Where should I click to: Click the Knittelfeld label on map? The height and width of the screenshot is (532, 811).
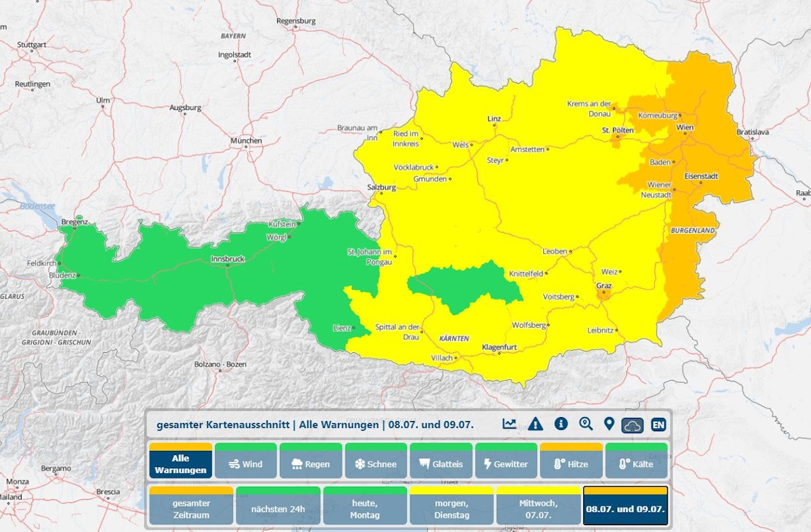526,274
